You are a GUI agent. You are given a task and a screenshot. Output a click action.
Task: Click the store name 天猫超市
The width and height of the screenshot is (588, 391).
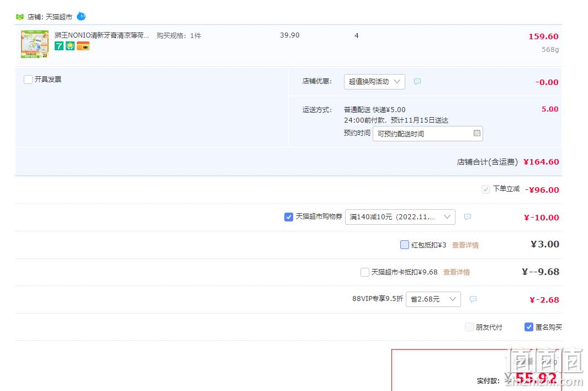tap(59, 17)
